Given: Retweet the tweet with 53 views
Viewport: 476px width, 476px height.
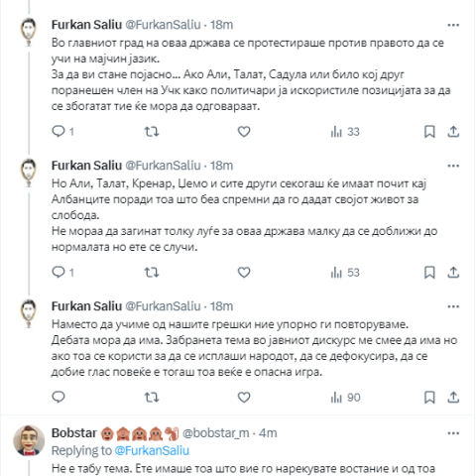Looking at the screenshot, I should [x=152, y=273].
